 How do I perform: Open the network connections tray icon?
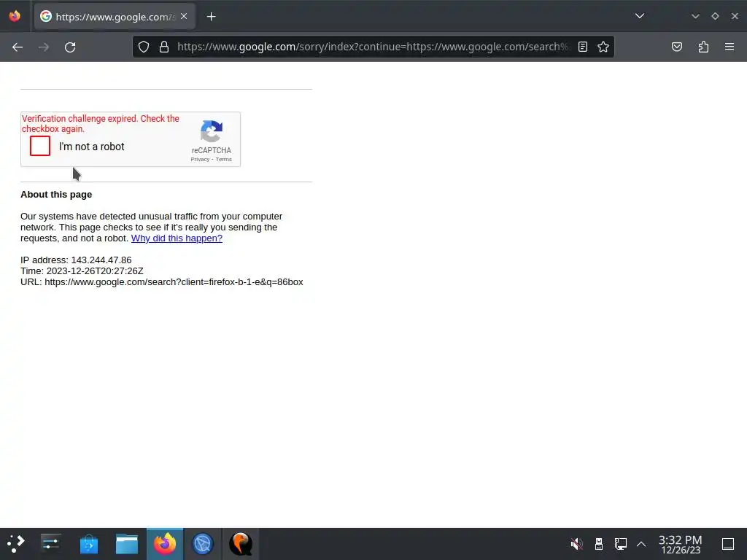point(621,543)
